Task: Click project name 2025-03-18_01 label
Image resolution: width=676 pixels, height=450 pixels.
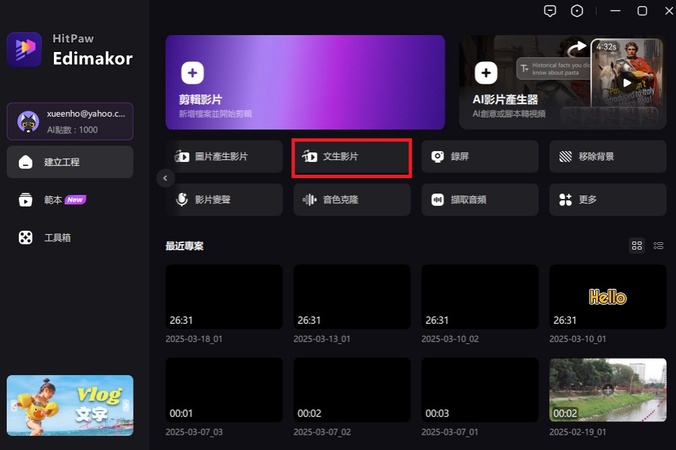Action: coord(194,339)
